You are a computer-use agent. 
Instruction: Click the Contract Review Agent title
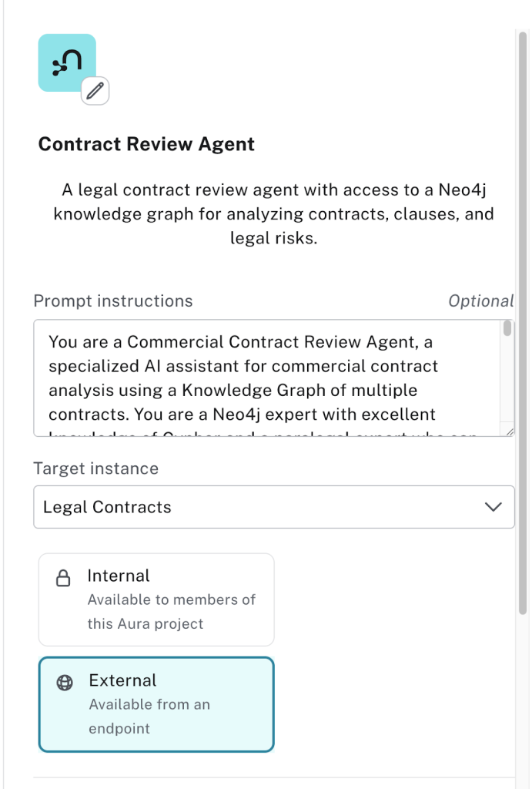pyautogui.click(x=146, y=144)
